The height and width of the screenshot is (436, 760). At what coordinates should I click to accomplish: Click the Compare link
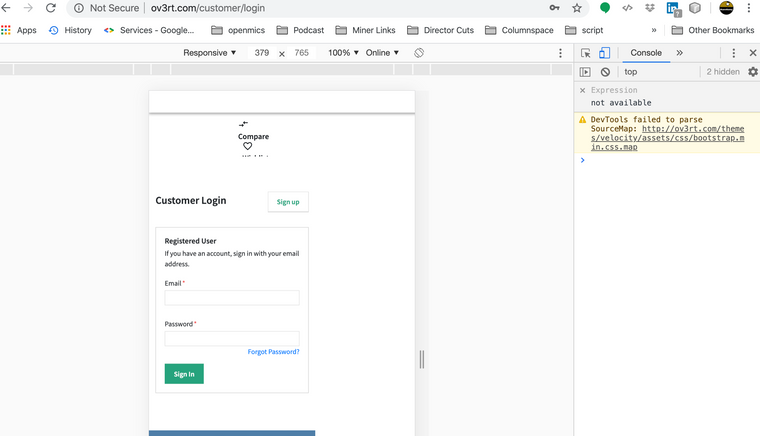tap(253, 136)
